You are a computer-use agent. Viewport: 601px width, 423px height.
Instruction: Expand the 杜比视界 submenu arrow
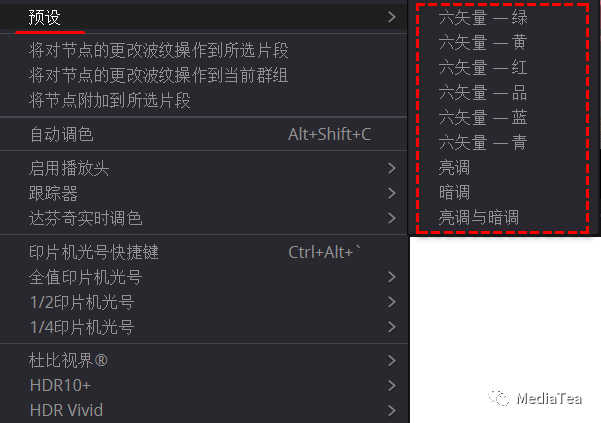391,361
